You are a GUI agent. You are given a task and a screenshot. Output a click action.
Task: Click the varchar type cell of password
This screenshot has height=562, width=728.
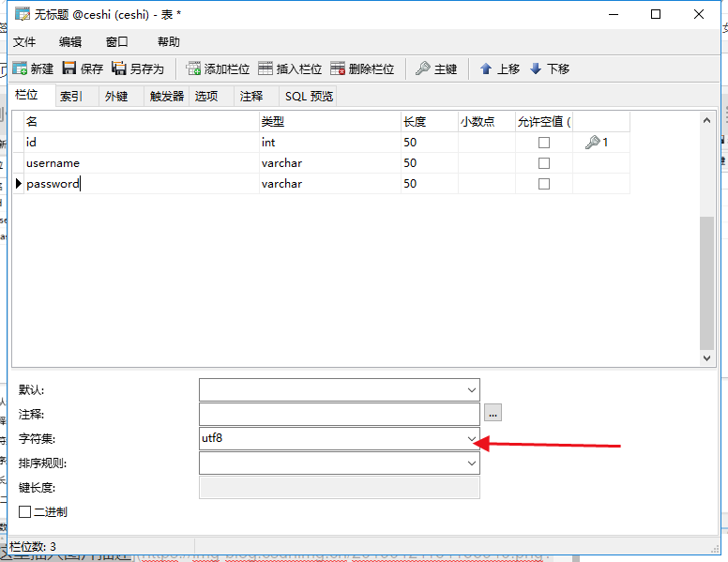[330, 184]
